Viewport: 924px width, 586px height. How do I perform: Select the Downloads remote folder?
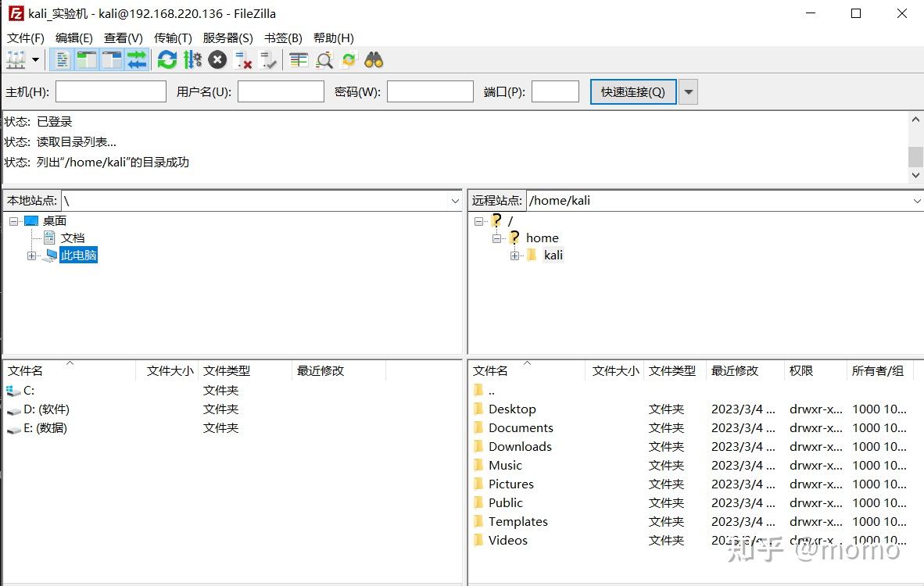coord(520,446)
